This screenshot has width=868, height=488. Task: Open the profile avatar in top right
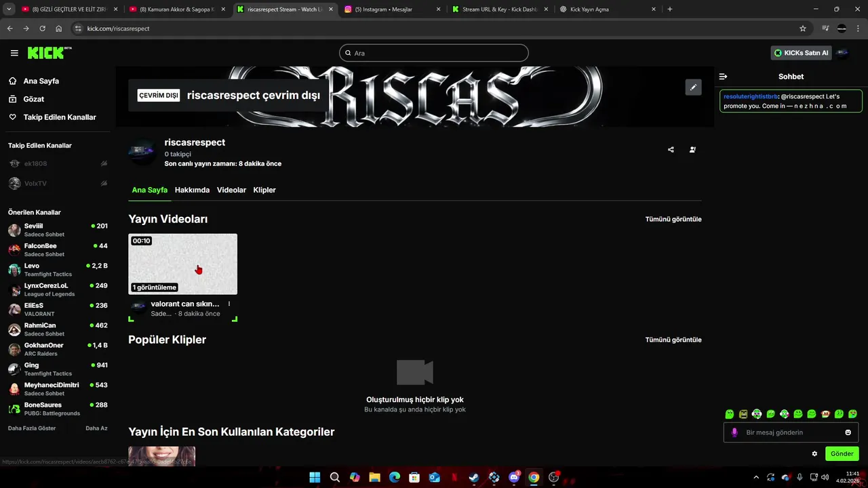pos(842,53)
